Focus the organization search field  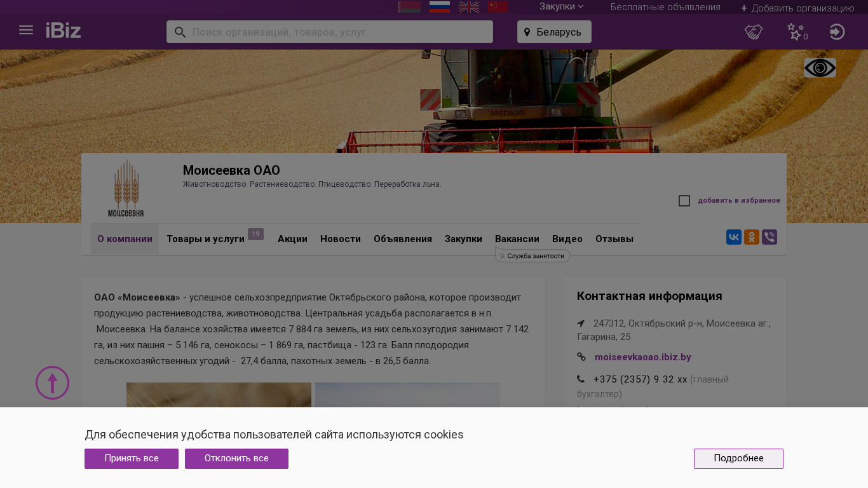[x=330, y=32]
